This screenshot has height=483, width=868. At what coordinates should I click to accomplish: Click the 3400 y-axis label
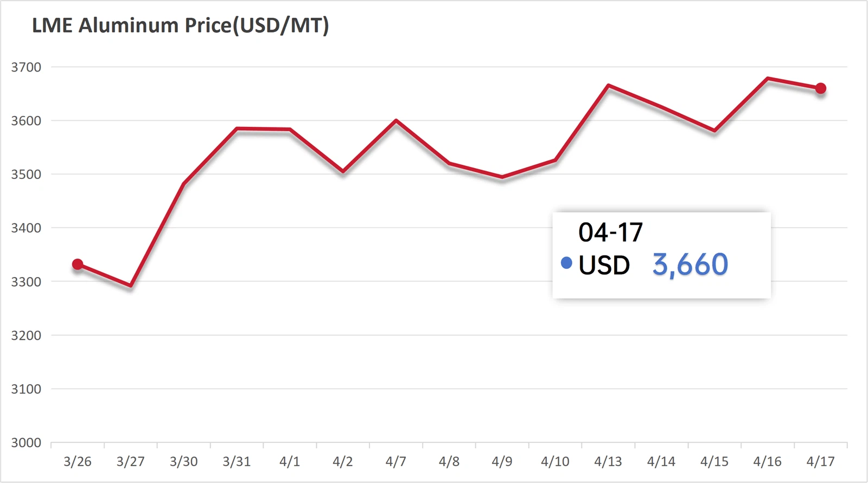26,228
